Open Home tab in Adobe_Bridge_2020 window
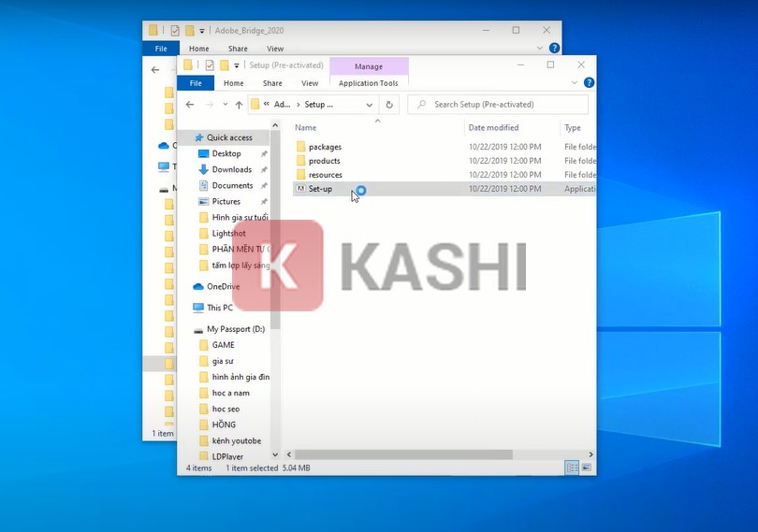This screenshot has width=758, height=532. [198, 49]
